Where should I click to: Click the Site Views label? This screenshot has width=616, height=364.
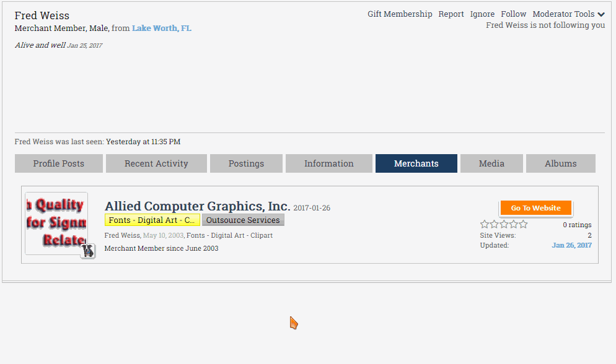pos(498,235)
